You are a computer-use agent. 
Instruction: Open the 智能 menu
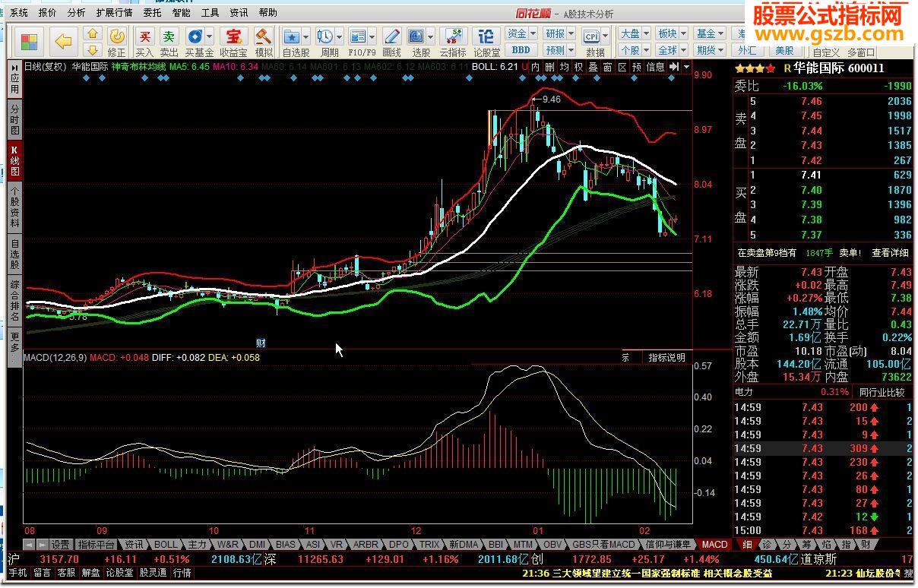point(181,13)
